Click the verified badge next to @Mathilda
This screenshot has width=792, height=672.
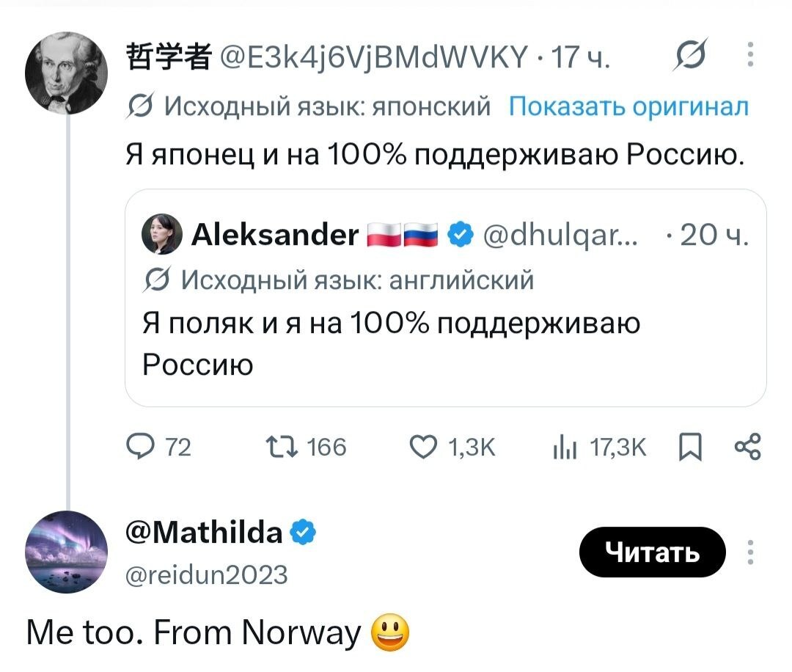303,532
